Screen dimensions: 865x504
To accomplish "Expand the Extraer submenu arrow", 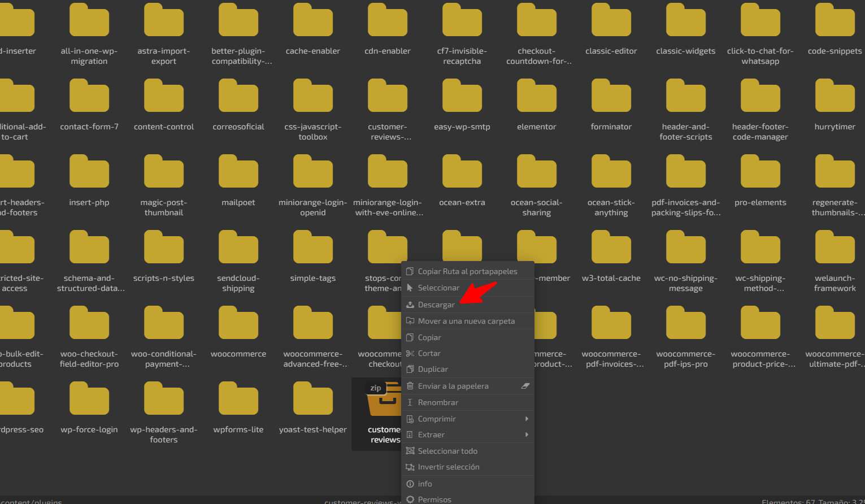I will 527,435.
